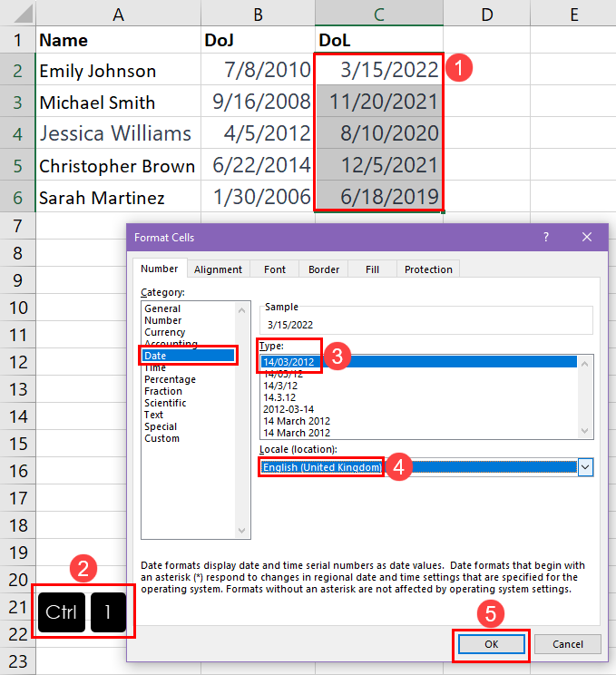
Task: Click cell with date 3/15/2022
Action: 379,69
